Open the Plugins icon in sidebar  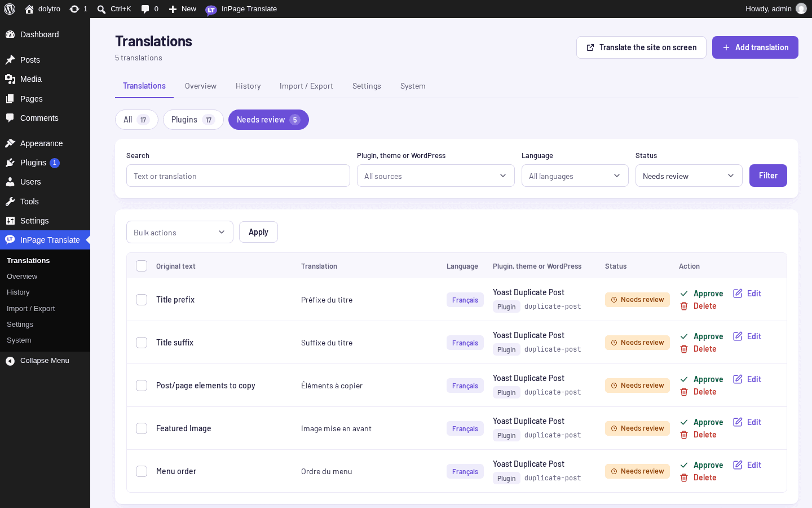(10, 163)
